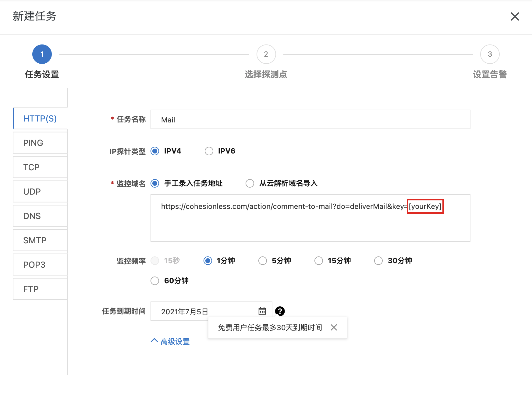Collapse the 高级设置 chevron
The width and height of the screenshot is (532, 416).
[154, 341]
